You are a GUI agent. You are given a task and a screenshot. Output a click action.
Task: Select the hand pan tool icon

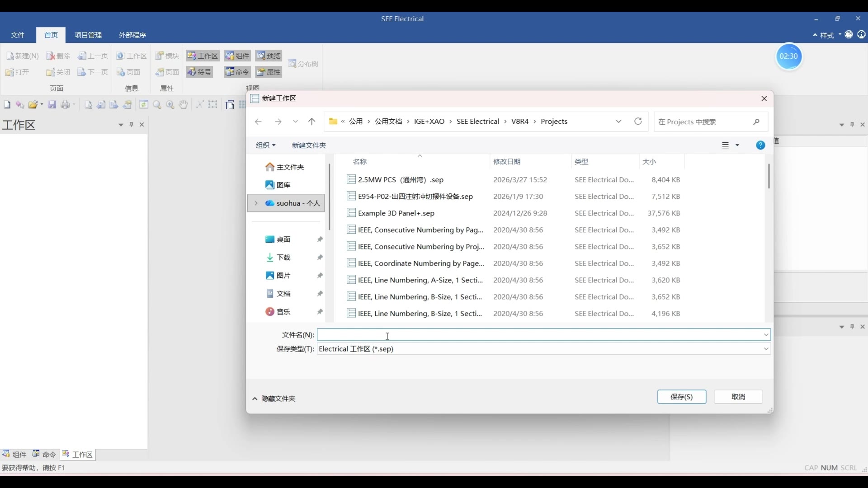[x=183, y=105]
